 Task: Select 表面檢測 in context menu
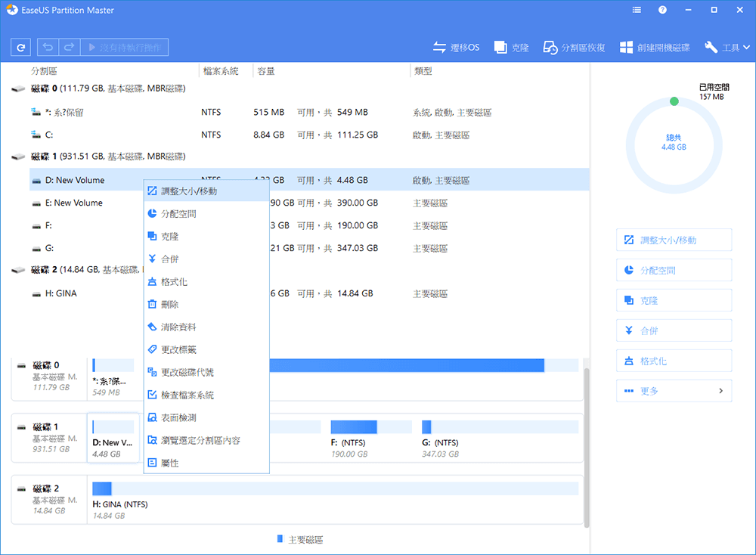(206, 417)
